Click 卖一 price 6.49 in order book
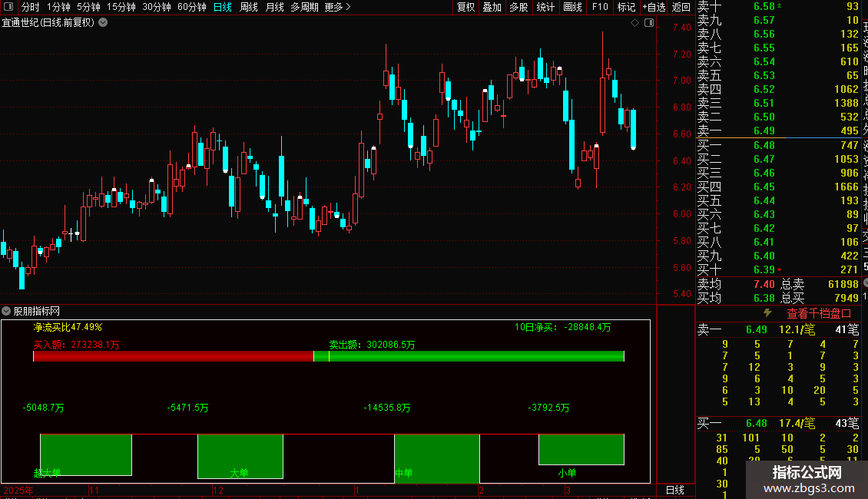 tap(764, 131)
